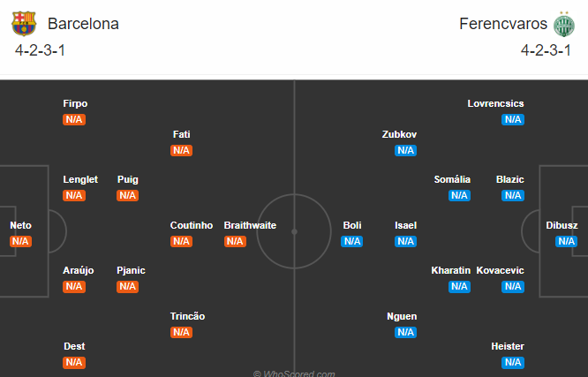
Task: Click player name Firpo
Action: tap(75, 104)
